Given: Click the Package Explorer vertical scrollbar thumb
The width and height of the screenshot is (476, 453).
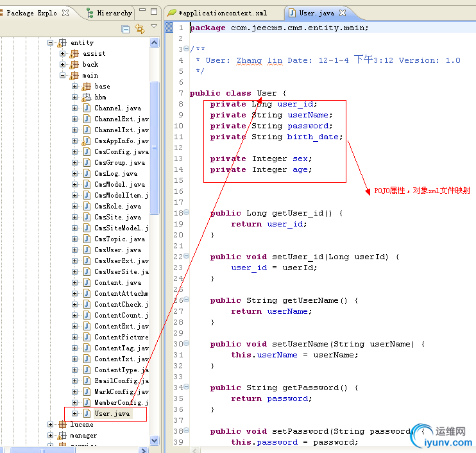Looking at the screenshot, I should (x=154, y=148).
